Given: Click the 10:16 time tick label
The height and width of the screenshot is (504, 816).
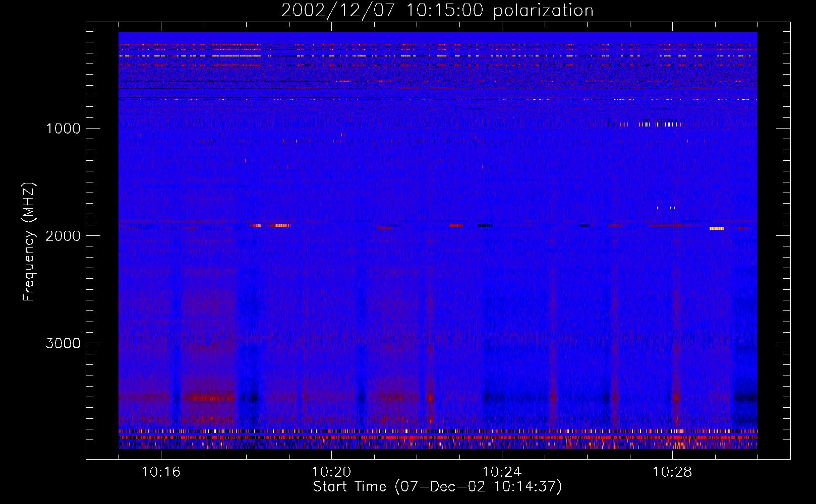Looking at the screenshot, I should [161, 472].
